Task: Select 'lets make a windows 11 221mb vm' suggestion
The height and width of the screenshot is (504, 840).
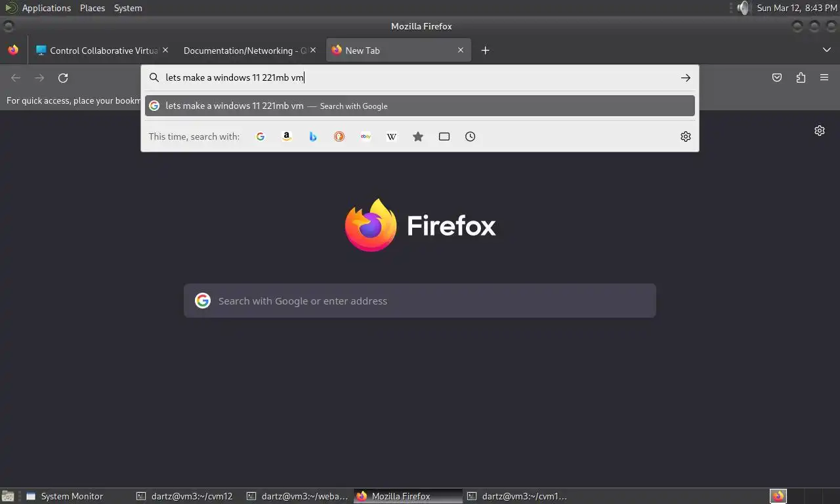Action: pos(420,106)
